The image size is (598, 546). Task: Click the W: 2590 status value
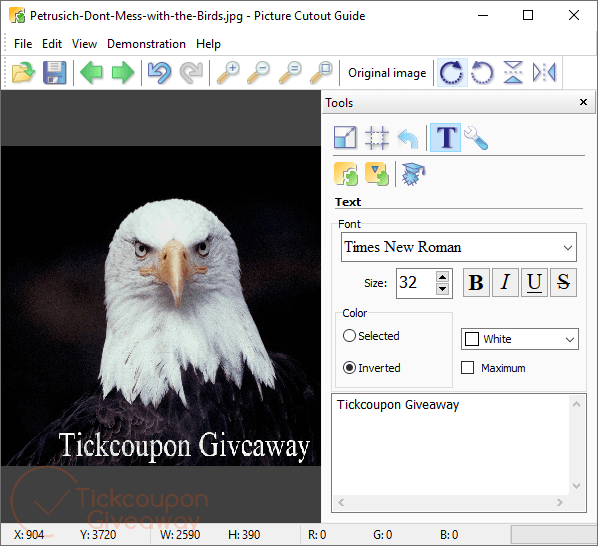point(180,535)
